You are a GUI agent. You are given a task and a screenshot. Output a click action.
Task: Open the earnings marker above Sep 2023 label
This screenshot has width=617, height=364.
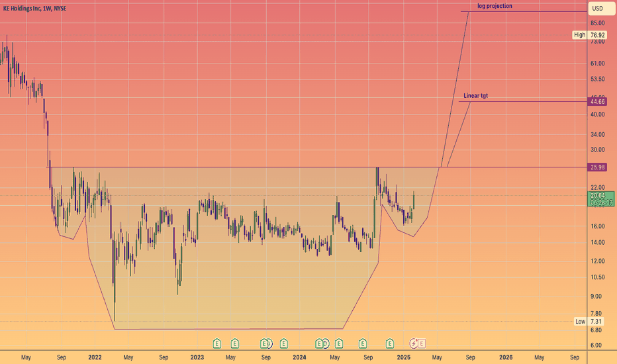(264, 344)
